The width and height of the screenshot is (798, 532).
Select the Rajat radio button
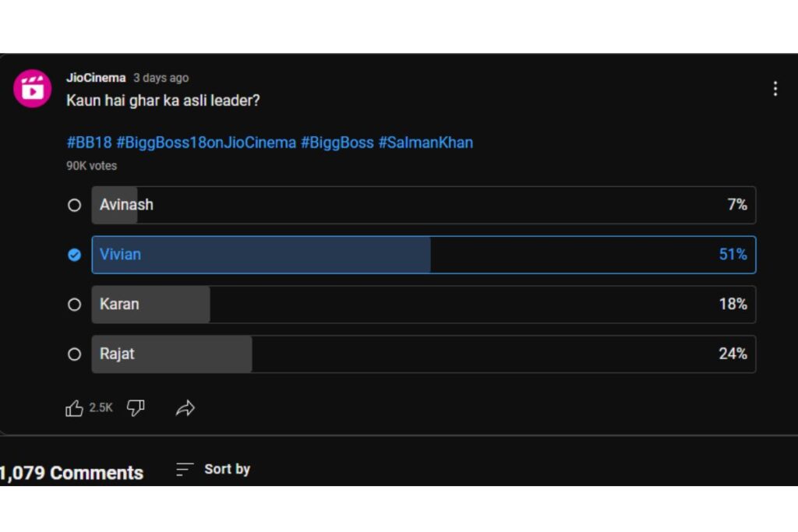(x=74, y=354)
